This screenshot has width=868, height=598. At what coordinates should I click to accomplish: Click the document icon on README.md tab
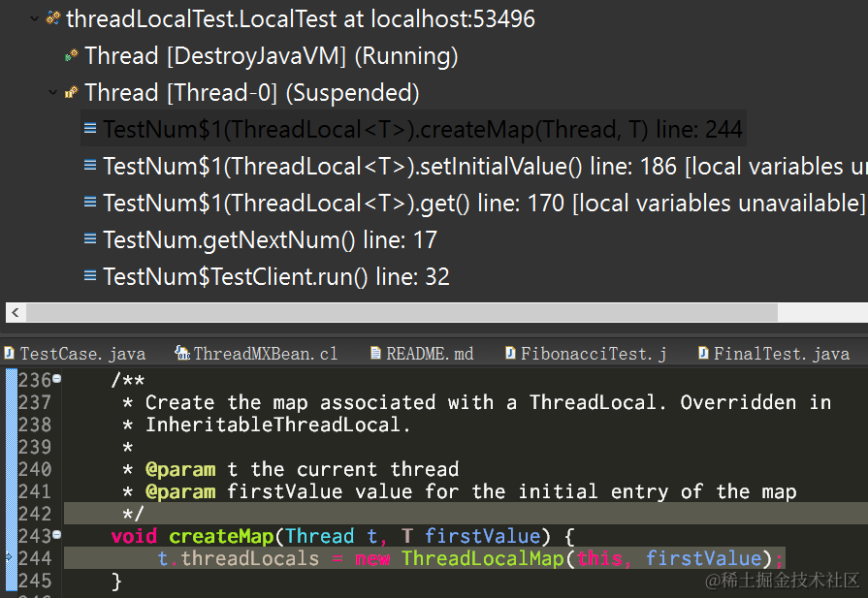click(x=375, y=353)
